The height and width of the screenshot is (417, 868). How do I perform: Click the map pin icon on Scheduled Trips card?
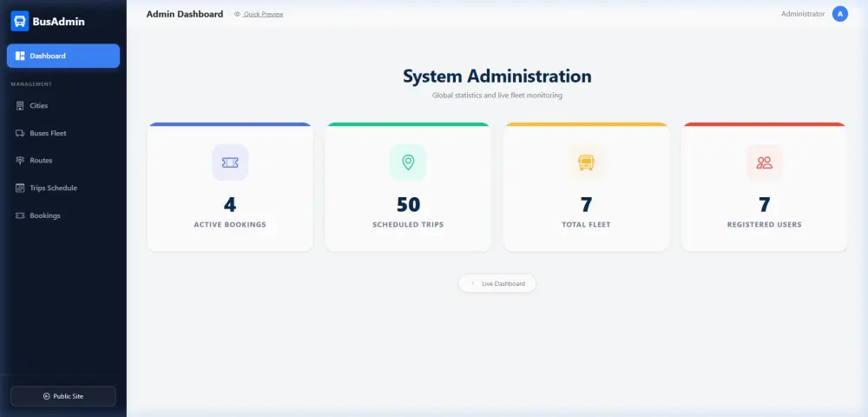[408, 162]
